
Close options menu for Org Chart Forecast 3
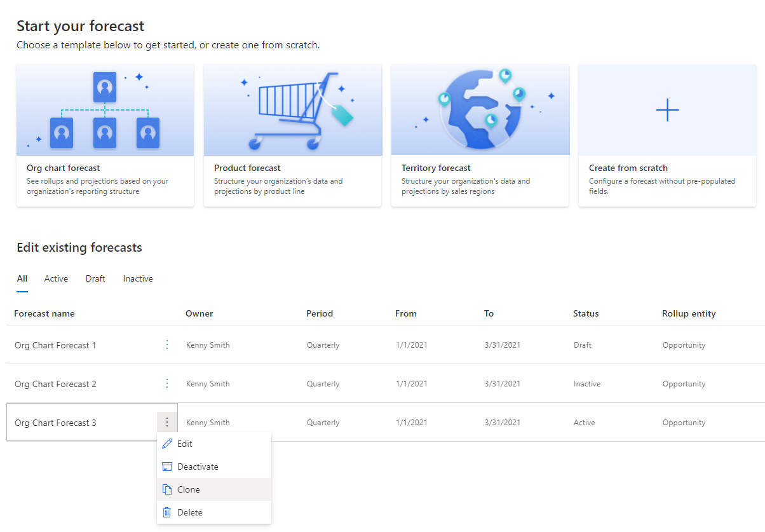pyautogui.click(x=167, y=422)
